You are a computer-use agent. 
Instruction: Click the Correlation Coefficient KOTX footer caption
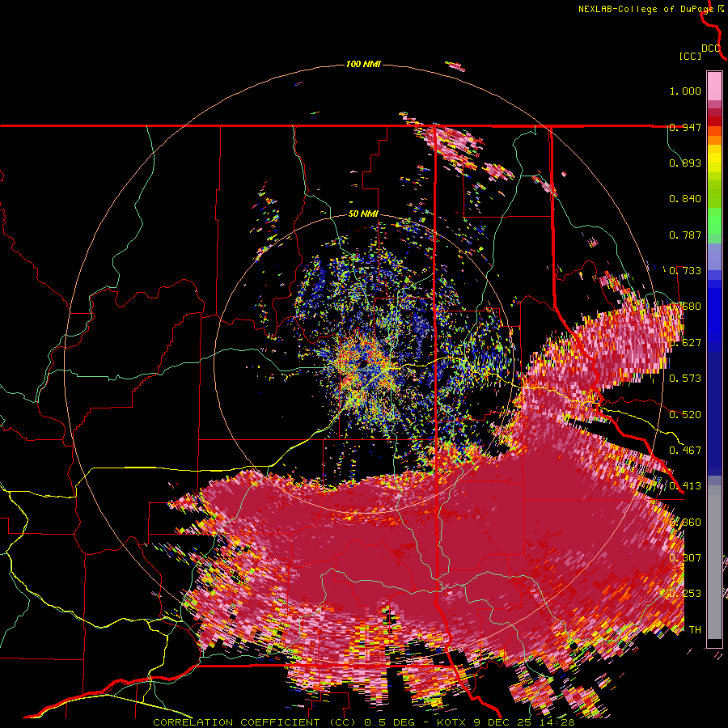364,722
